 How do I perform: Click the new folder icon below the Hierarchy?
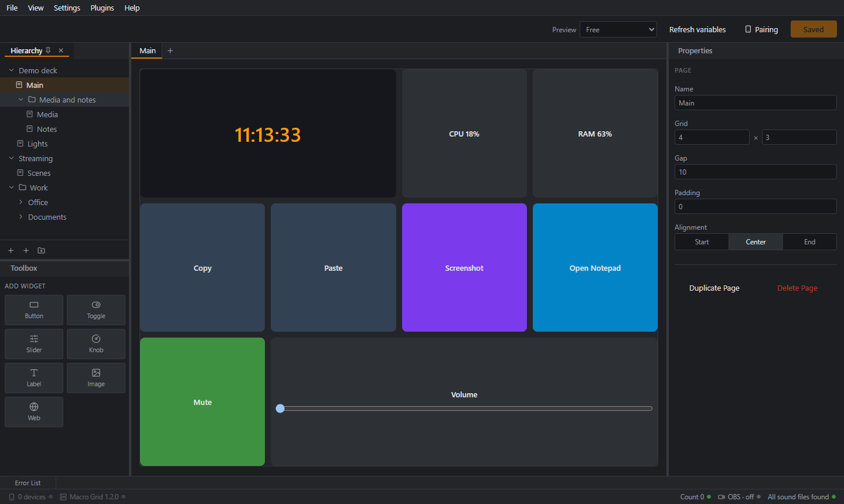coord(41,250)
